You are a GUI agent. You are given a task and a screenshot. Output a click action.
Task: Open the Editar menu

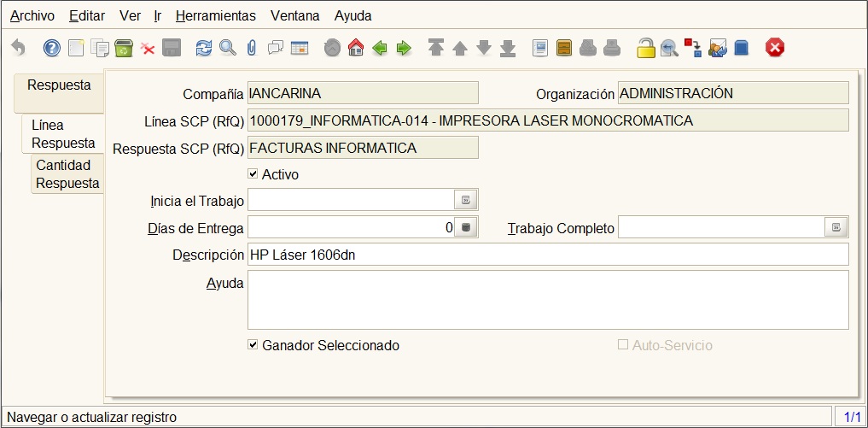click(x=87, y=16)
